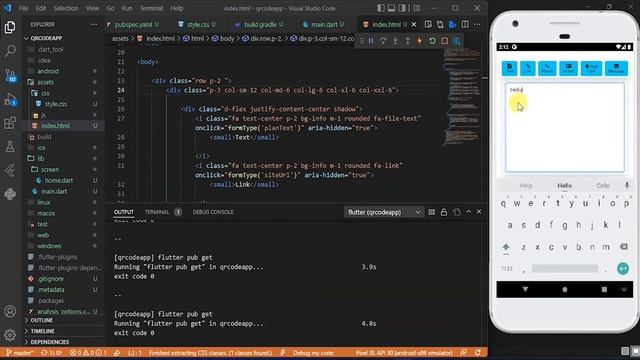
Task: Show the DEBUG CONSOLE panel tab
Action: click(x=213, y=212)
